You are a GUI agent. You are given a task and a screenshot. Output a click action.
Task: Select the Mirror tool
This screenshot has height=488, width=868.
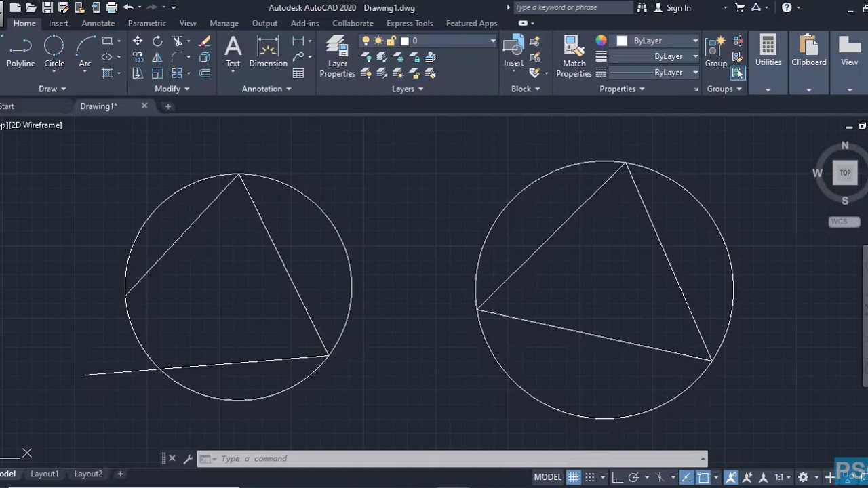coord(157,57)
